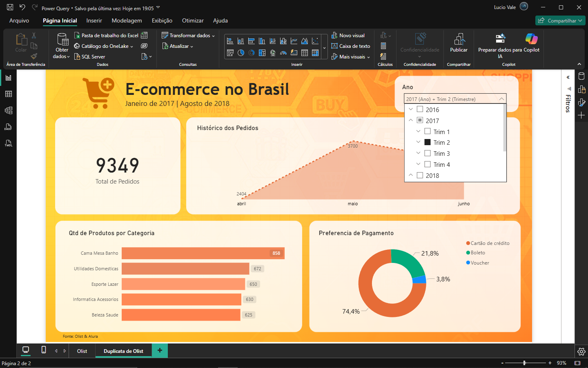
Task: Check the Trim 3 checkbox
Action: pos(428,153)
